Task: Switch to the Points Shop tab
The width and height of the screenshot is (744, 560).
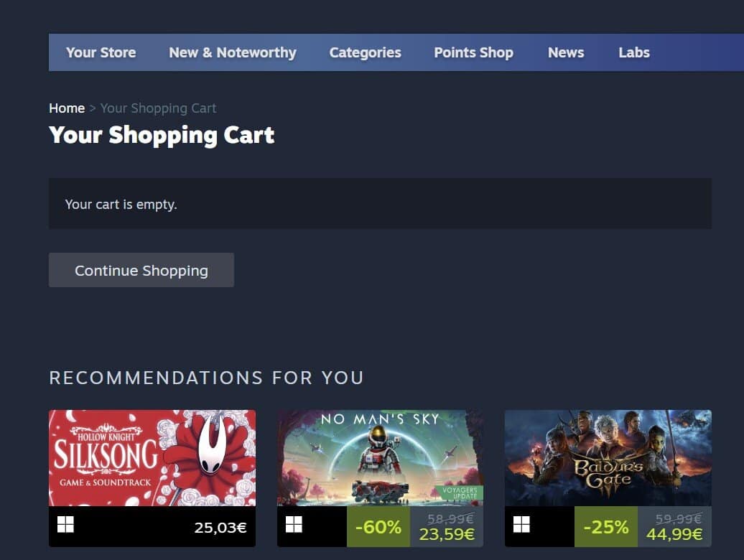Action: (x=473, y=52)
